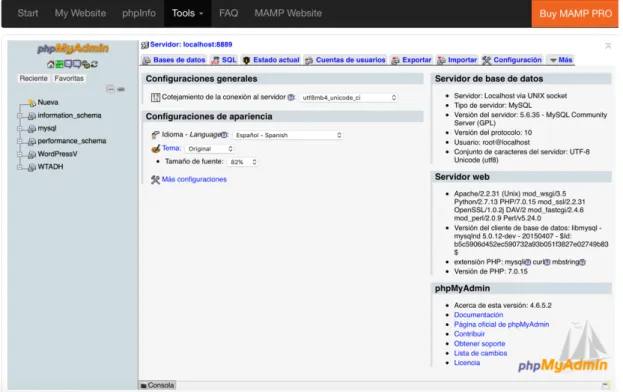The image size is (623, 392).
Task: Click the bookmark icon in console bar
Action: (x=606, y=385)
